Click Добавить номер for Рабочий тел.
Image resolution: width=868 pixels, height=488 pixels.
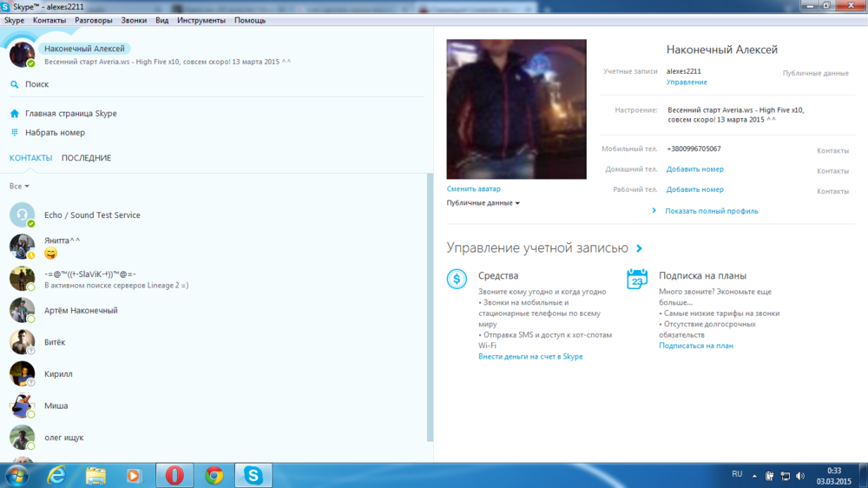pos(694,189)
